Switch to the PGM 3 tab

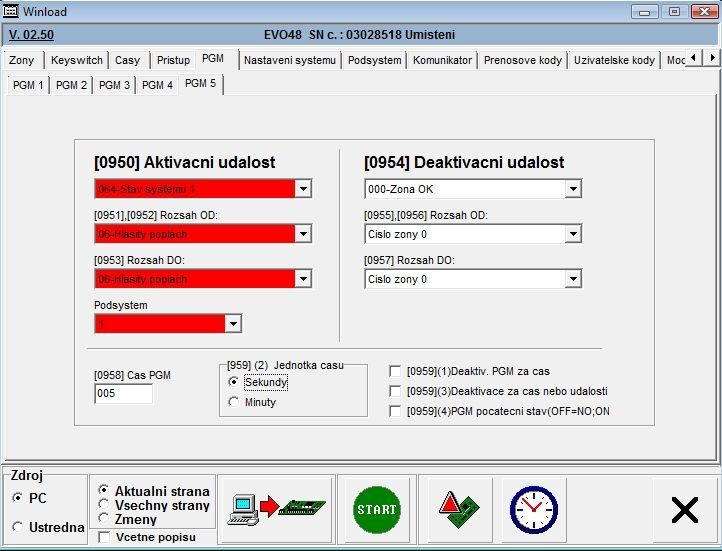coord(114,85)
